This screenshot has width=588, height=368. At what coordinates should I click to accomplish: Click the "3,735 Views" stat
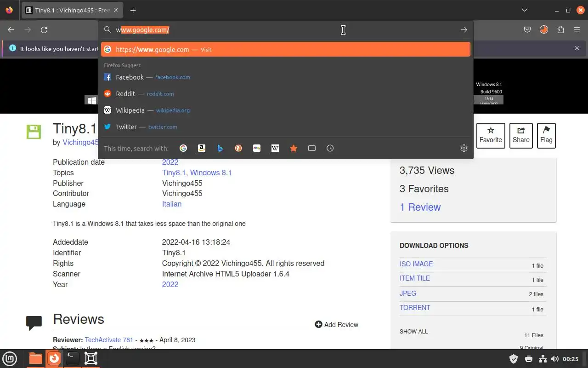(x=427, y=170)
